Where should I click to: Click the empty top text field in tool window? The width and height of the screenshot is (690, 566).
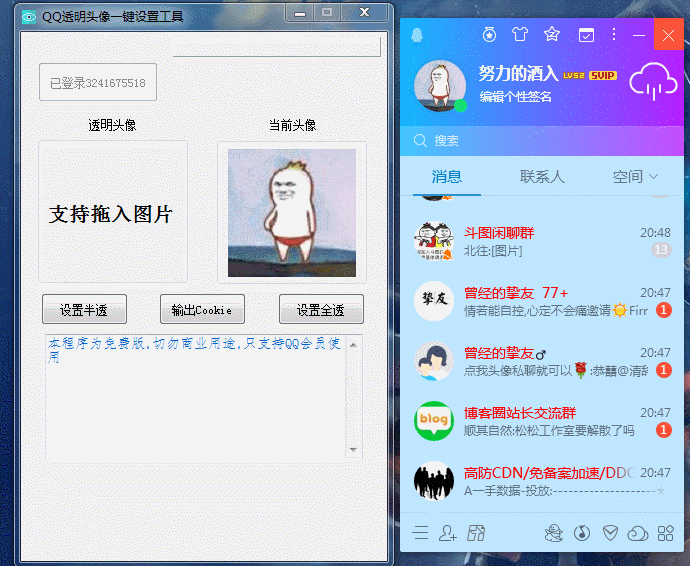pyautogui.click(x=277, y=46)
